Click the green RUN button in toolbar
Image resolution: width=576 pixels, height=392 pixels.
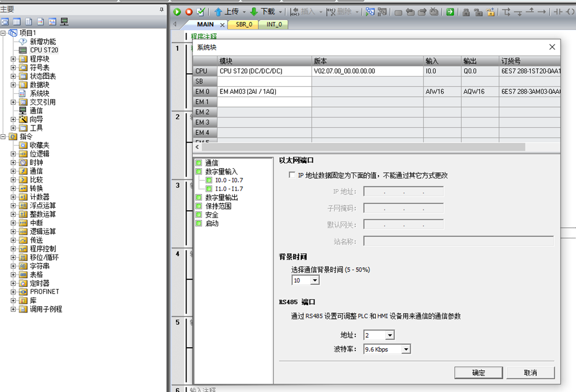pyautogui.click(x=177, y=12)
